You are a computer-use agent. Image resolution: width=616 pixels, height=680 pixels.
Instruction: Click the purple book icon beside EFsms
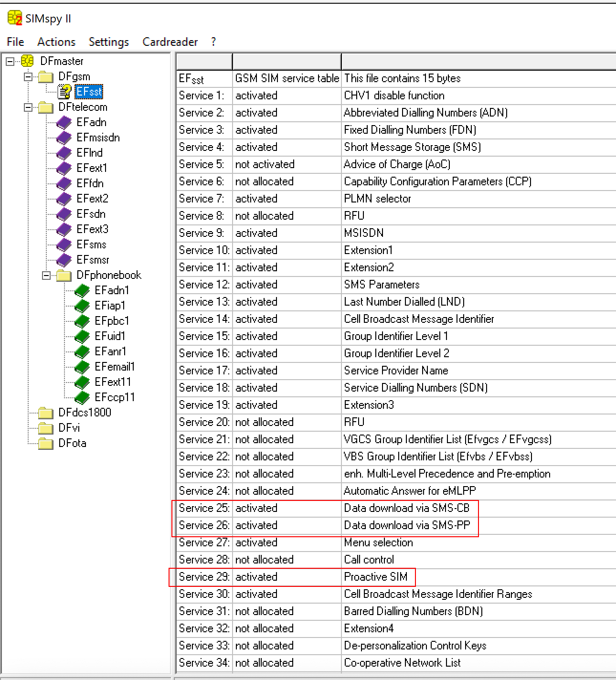tap(64, 245)
